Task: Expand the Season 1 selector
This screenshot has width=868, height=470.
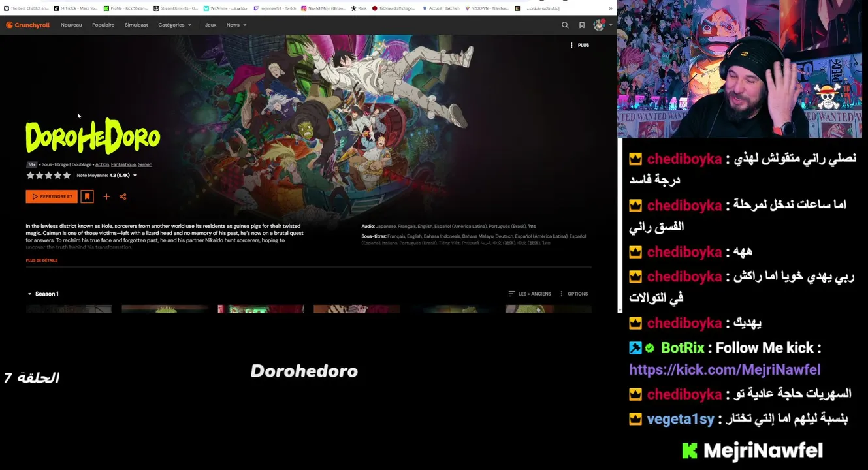Action: point(43,294)
